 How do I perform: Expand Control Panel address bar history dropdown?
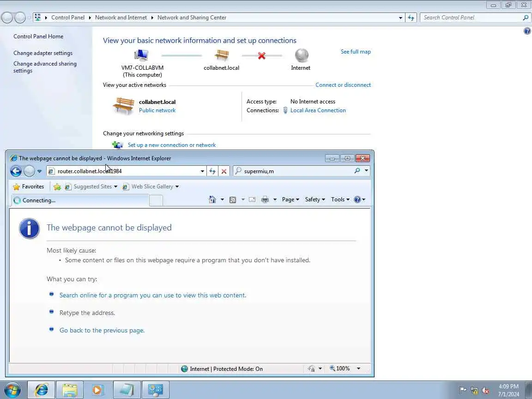(x=400, y=18)
